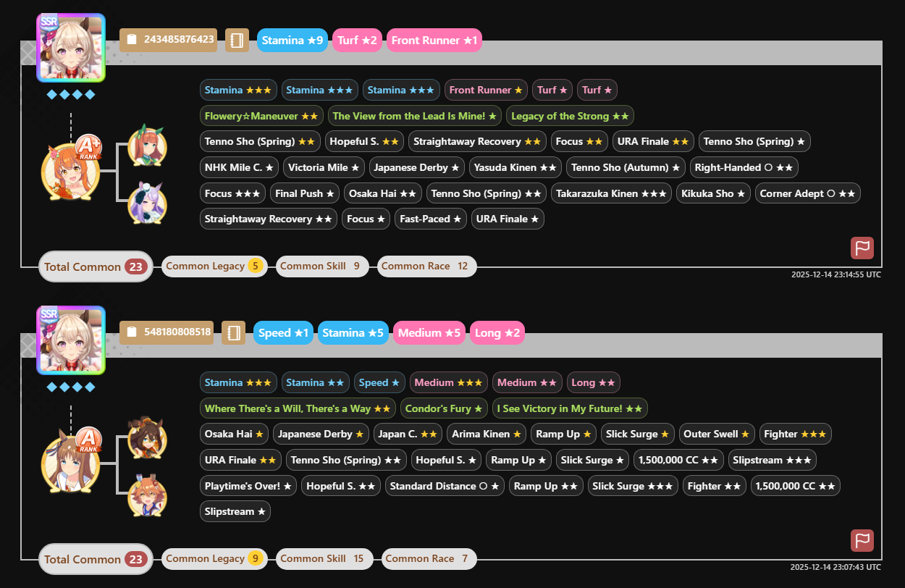Click the Condor's Fury ★ chip
This screenshot has width=905, height=588.
click(x=444, y=408)
